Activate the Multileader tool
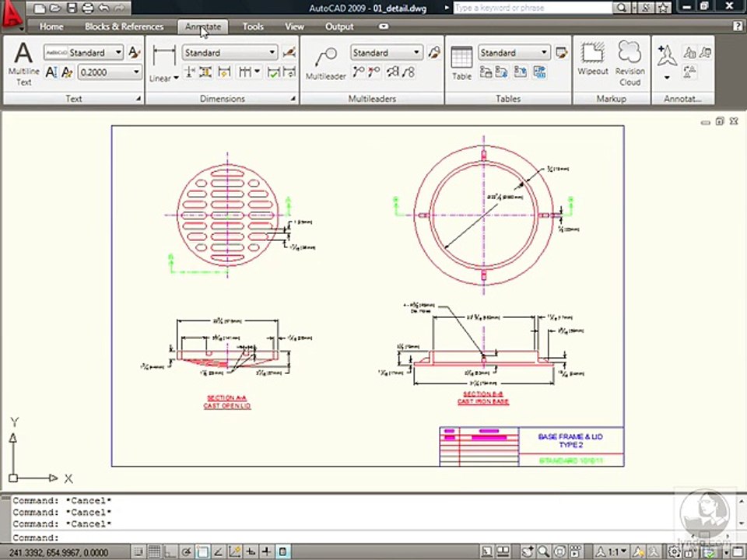The height and width of the screenshot is (560, 747). tap(325, 64)
